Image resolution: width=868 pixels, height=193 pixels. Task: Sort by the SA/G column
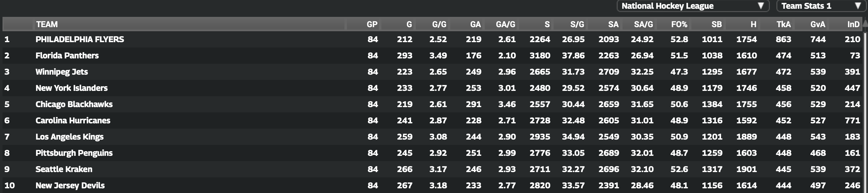click(643, 24)
